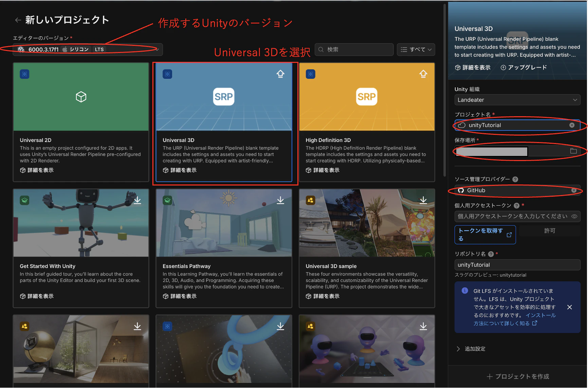This screenshot has width=588, height=388.
Task: Open the Git LFS install instructions link
Action: click(515, 319)
